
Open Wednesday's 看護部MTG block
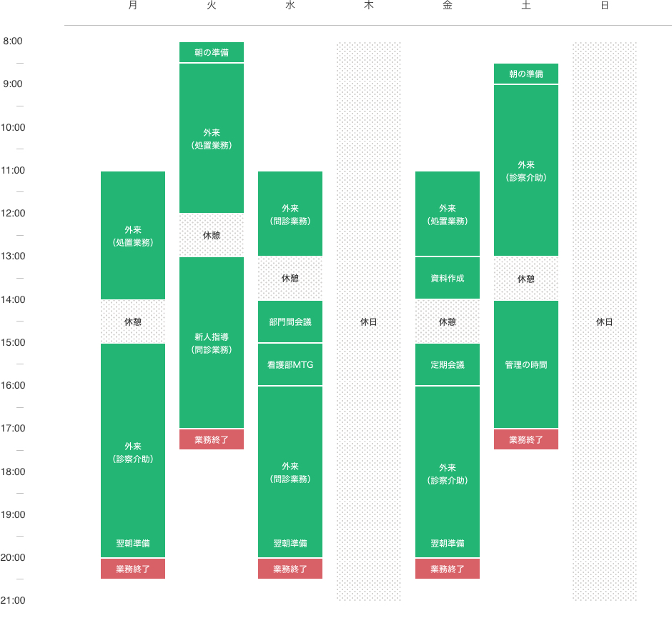coord(290,364)
